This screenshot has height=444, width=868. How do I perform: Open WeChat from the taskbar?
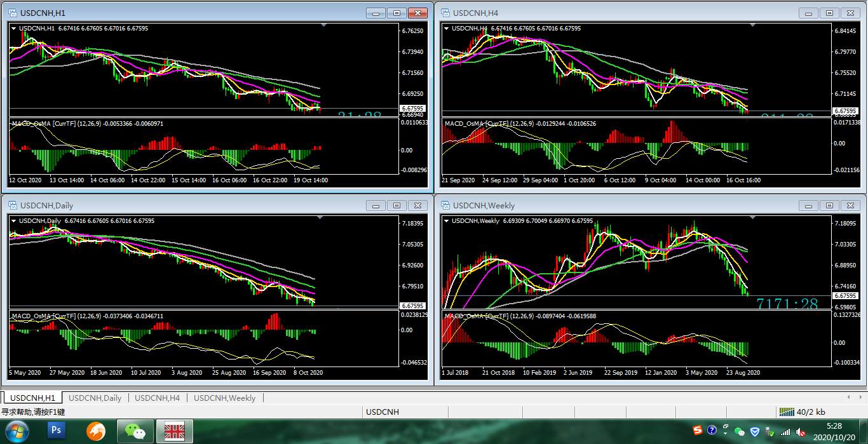135,431
